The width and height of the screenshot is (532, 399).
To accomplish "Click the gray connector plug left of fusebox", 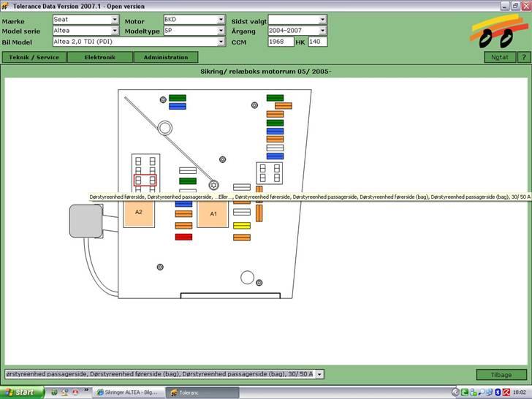I will coord(85,221).
